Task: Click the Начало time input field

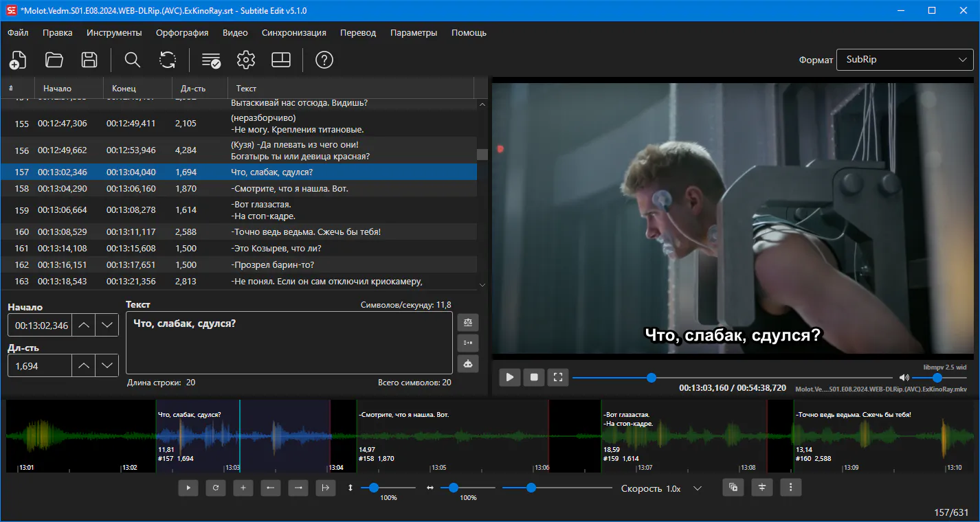Action: (x=40, y=325)
